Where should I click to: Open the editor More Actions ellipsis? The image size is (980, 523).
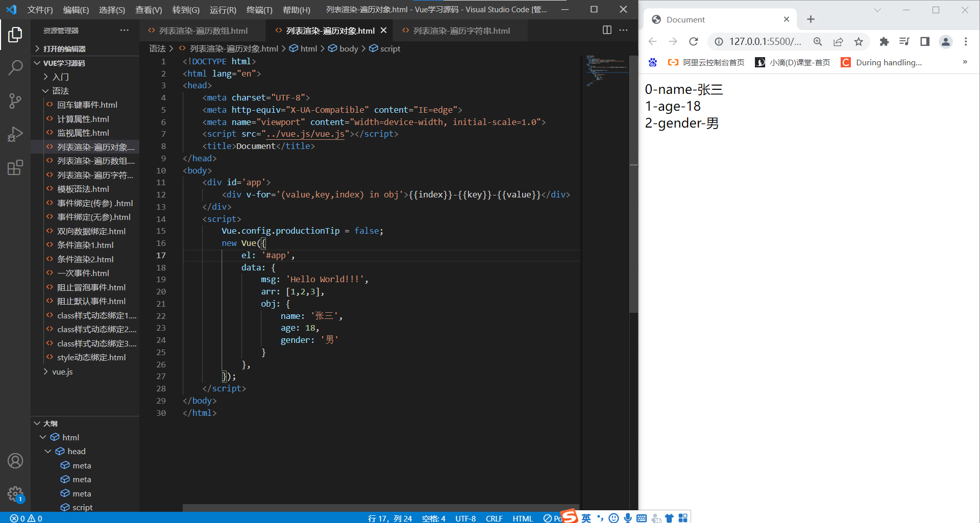[x=623, y=30]
